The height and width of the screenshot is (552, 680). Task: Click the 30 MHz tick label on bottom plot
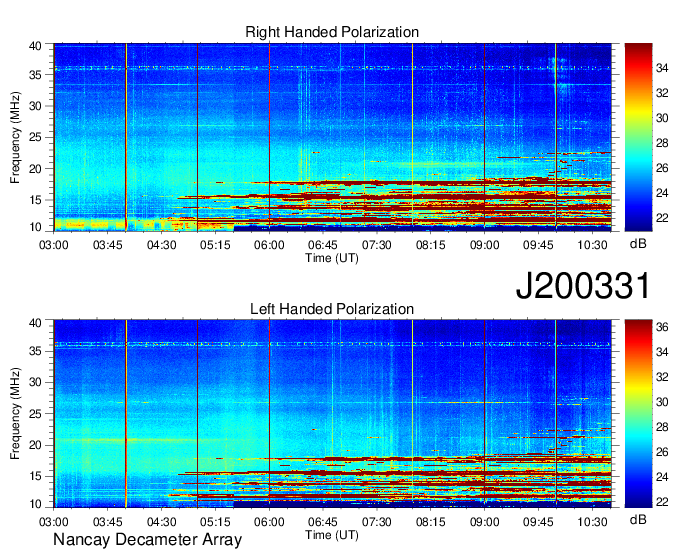[x=35, y=382]
